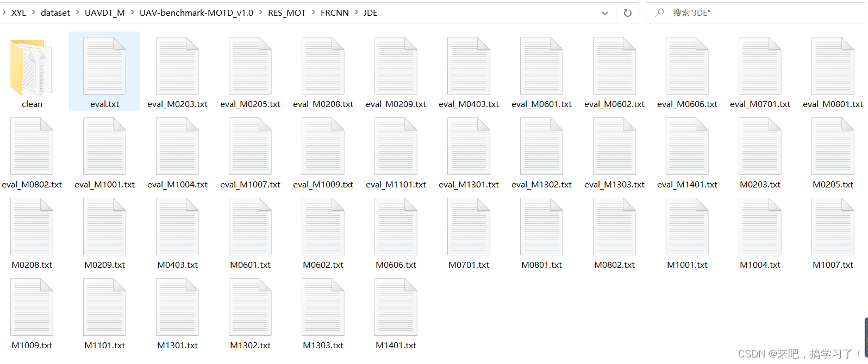Select eval_M0208.txt file icon
The height and width of the screenshot is (364, 868).
coord(323,66)
